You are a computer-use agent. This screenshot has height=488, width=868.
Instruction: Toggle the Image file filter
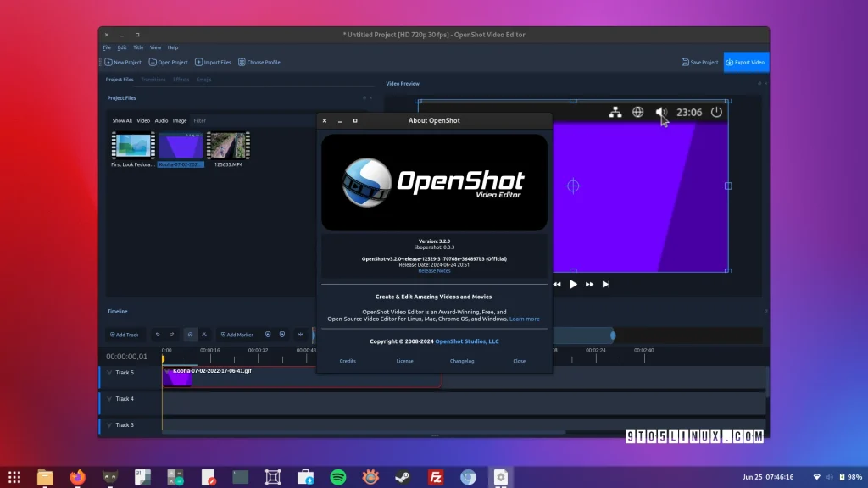[180, 120]
